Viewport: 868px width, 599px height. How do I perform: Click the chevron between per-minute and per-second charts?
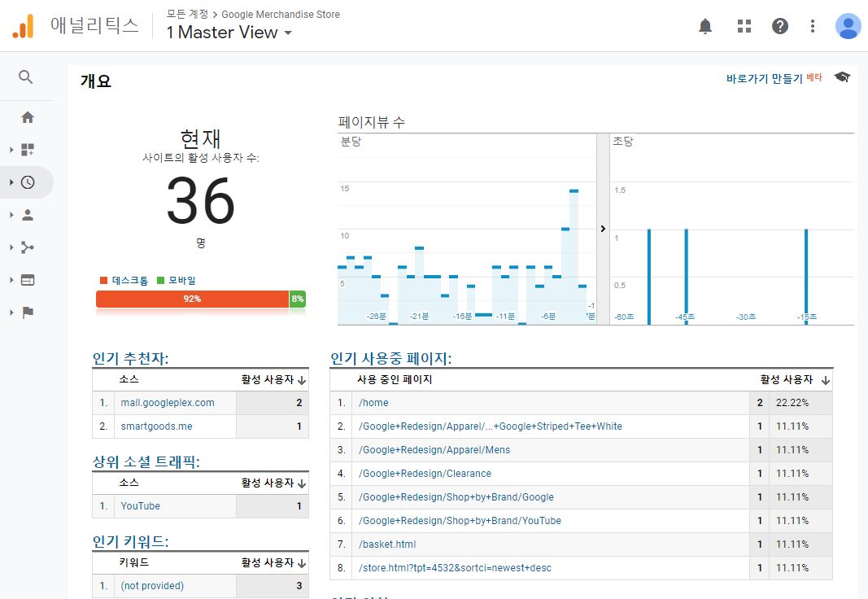coord(603,229)
